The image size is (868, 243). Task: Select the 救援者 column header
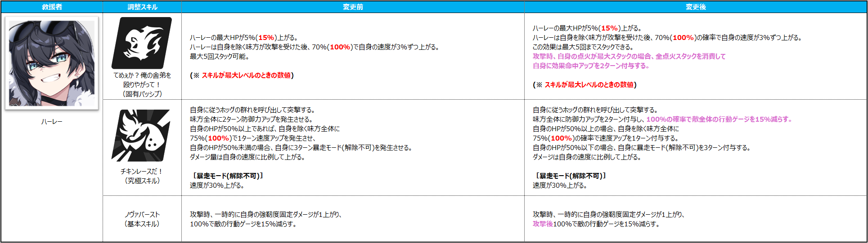(52, 7)
